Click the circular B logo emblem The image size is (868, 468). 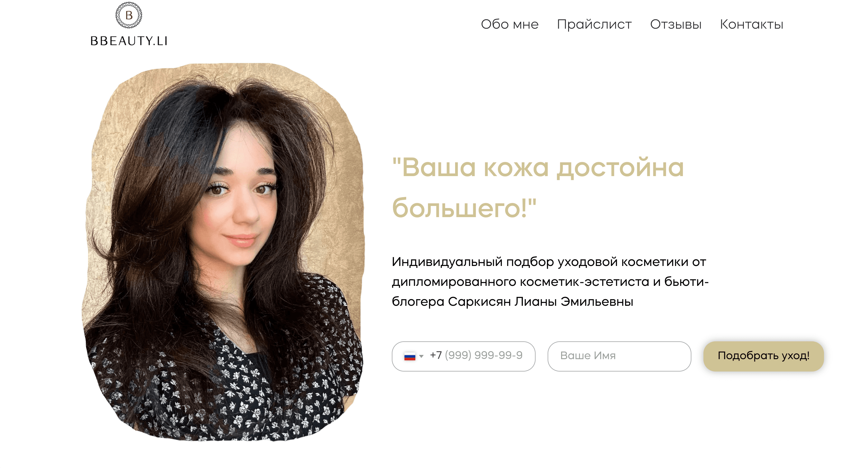[129, 15]
